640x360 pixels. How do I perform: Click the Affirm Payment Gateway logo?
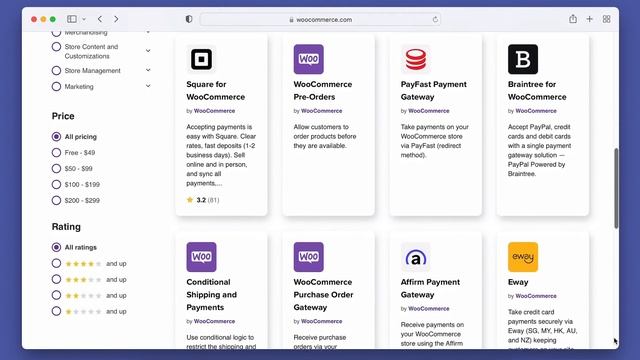pyautogui.click(x=416, y=257)
